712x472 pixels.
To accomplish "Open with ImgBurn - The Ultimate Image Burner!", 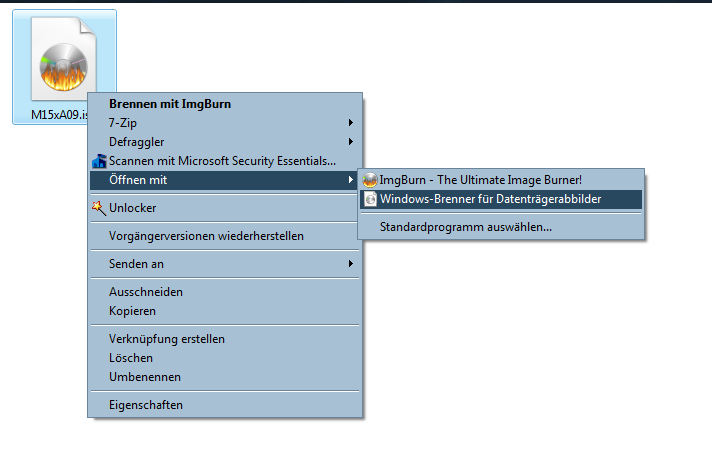I will click(501, 180).
